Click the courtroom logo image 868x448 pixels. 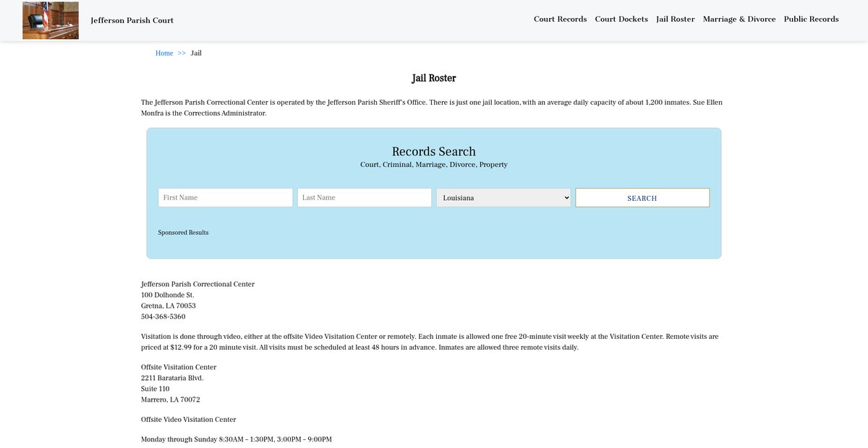pyautogui.click(x=51, y=20)
